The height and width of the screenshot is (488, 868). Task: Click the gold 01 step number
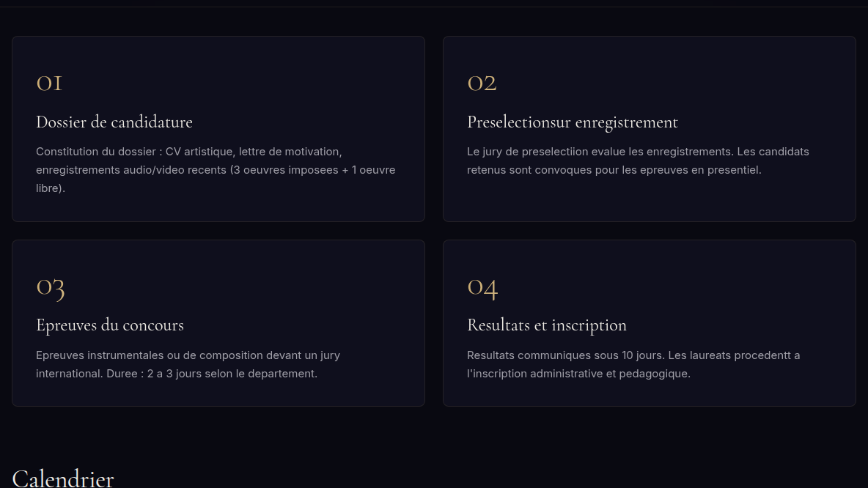click(48, 83)
